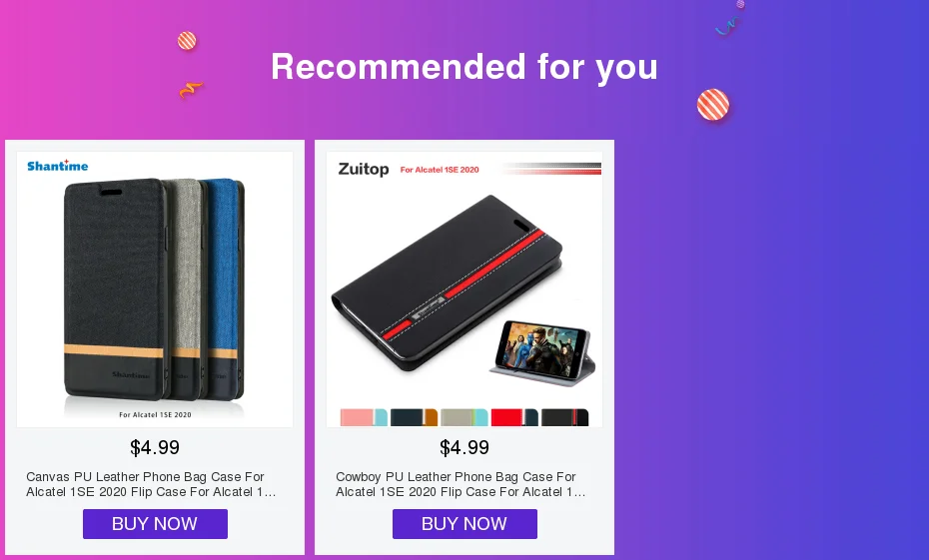Select the dark teal and brown color swatch
Image resolution: width=929 pixels, height=560 pixels.
[414, 417]
